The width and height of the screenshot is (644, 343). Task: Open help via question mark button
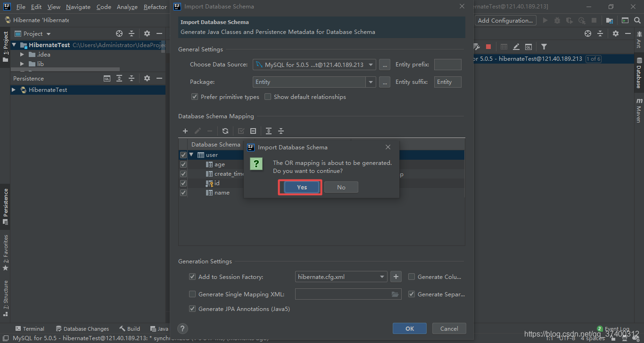[x=182, y=328]
